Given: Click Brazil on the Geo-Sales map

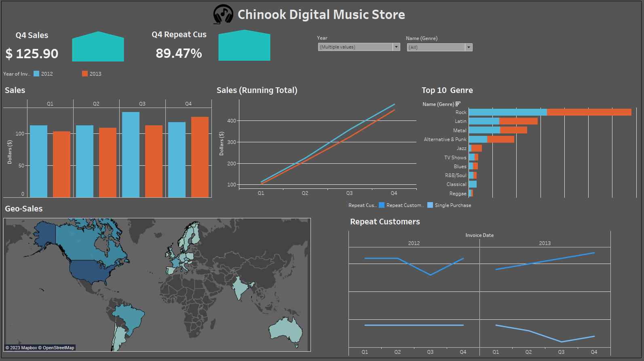Looking at the screenshot, I should [131, 317].
